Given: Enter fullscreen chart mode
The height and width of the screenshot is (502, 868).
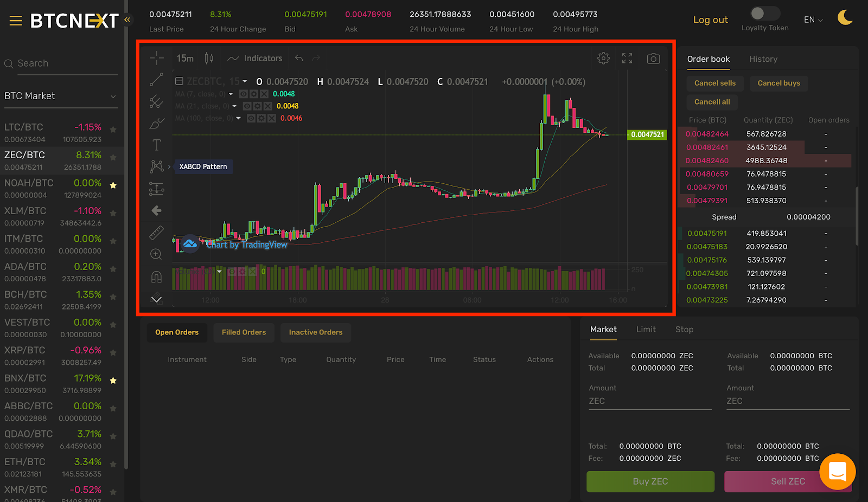Looking at the screenshot, I should pyautogui.click(x=627, y=58).
